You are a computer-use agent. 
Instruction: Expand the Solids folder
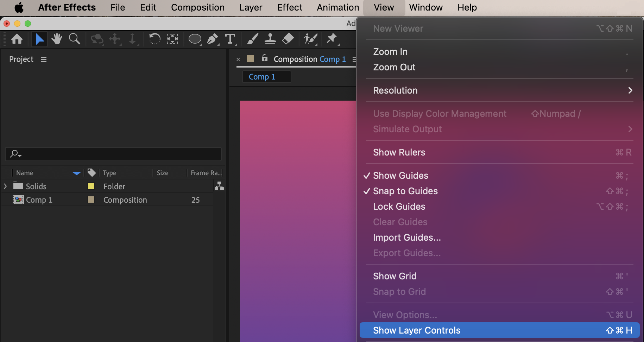pyautogui.click(x=5, y=186)
